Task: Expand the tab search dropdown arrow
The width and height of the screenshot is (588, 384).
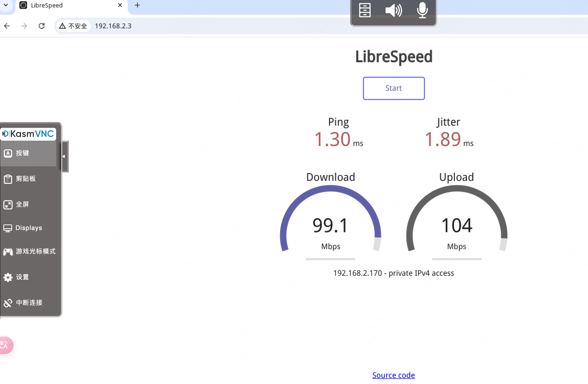Action: tap(6, 5)
